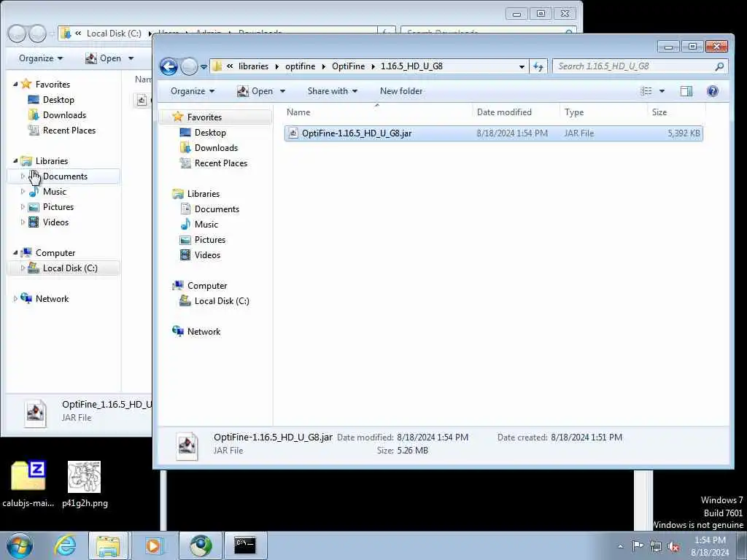Expand arrow after optifine breadcrumb
The height and width of the screenshot is (560, 747).
click(323, 66)
